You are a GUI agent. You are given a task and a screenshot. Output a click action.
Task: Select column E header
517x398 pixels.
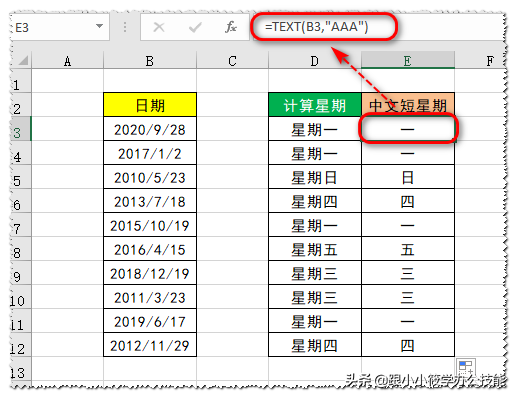408,61
